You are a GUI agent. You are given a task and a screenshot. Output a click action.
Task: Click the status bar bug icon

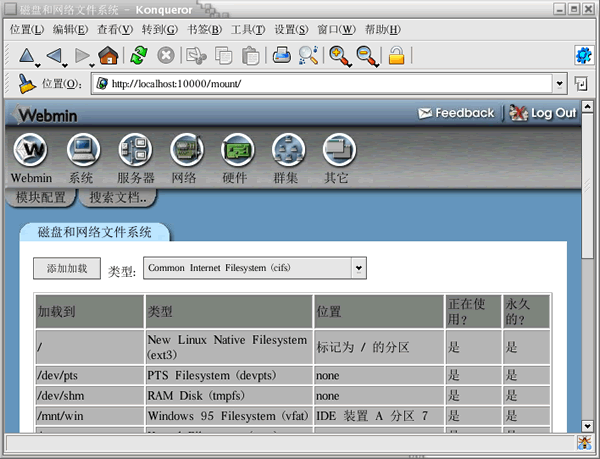[585, 443]
